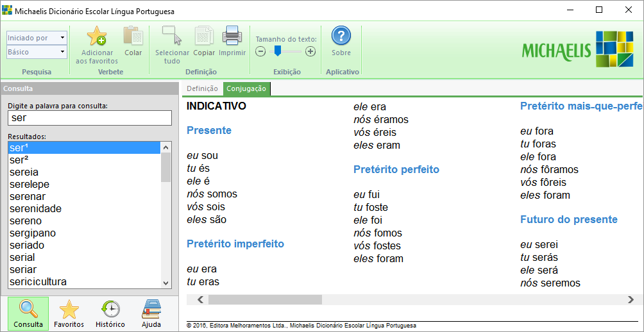Increase text size with plus icon
Image resolution: width=644 pixels, height=332 pixels.
310,51
